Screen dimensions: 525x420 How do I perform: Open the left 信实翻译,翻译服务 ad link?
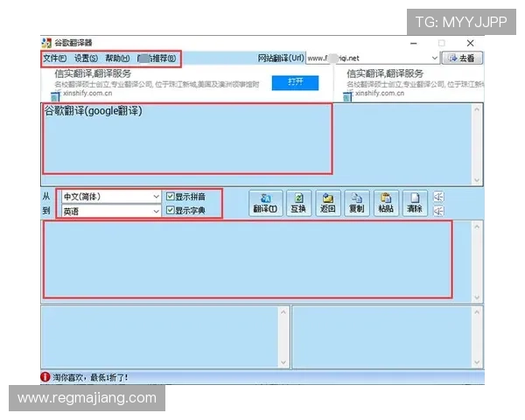(93, 73)
